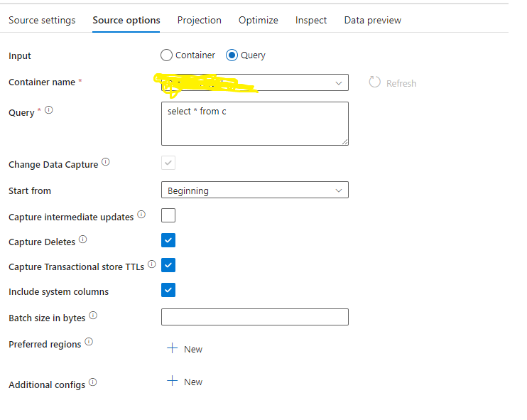Show info for Batch size in bytes
This screenshot has width=527, height=420.
tap(93, 315)
